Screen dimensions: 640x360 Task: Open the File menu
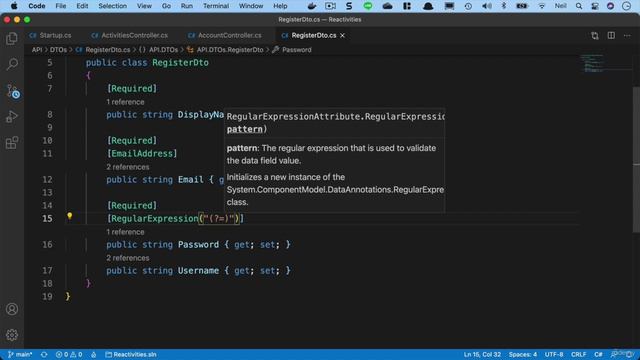(60, 6)
